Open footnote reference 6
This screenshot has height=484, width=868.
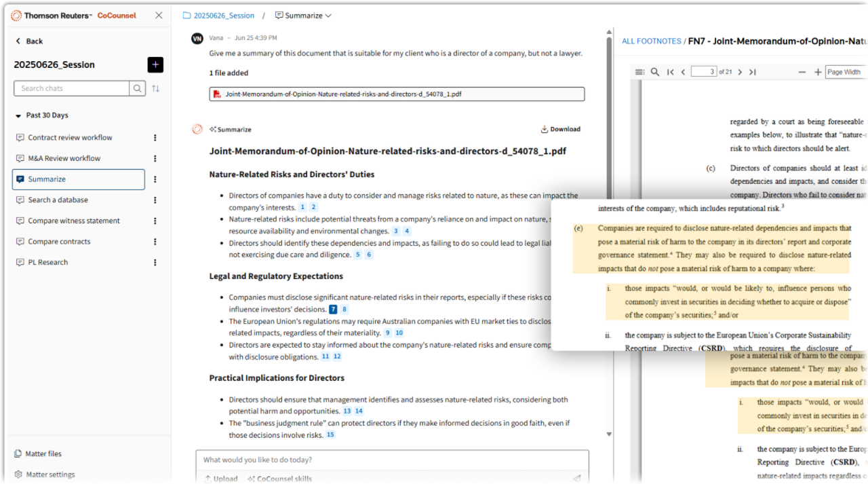click(x=369, y=255)
